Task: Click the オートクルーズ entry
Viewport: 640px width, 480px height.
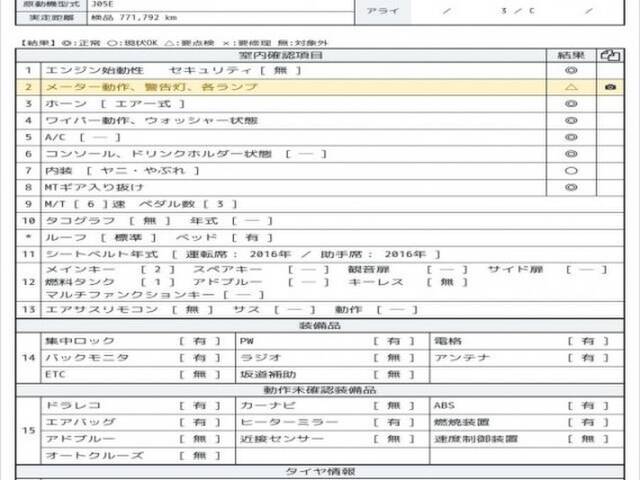Action: (138, 456)
